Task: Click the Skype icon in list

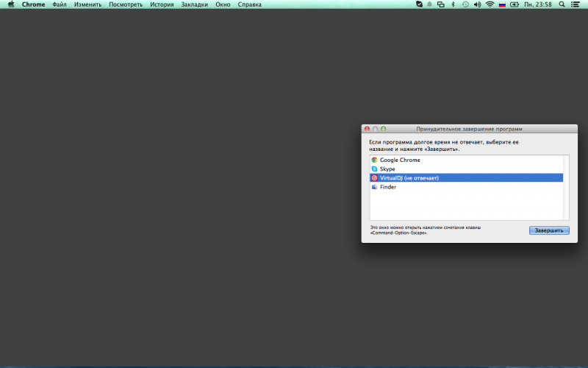Action: tap(374, 169)
